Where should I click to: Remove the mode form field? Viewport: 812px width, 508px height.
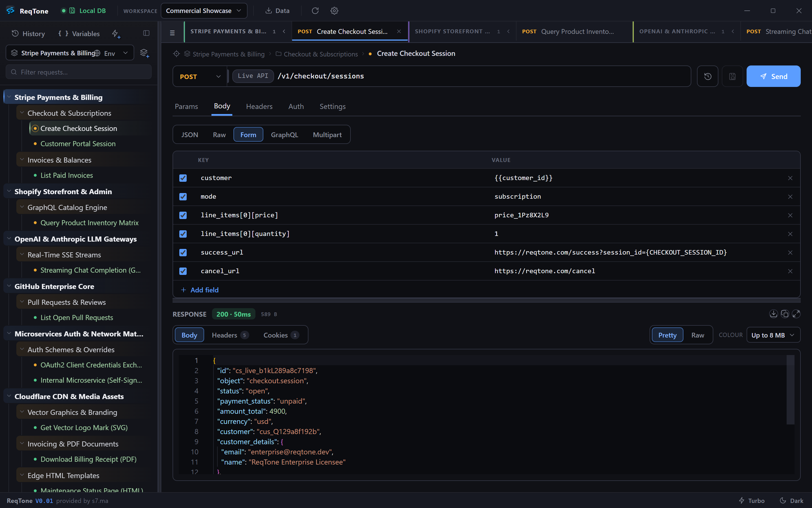point(790,196)
